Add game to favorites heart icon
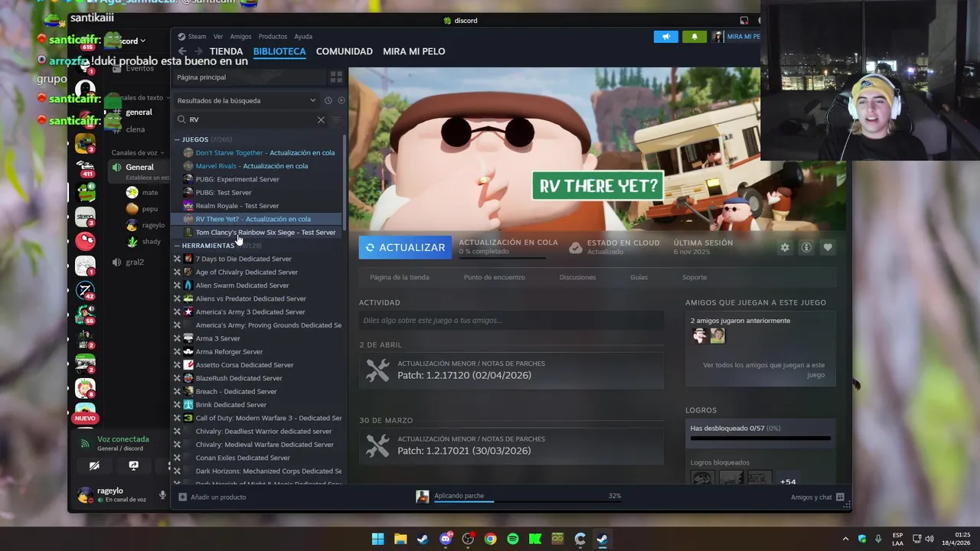Viewport: 980px width, 551px height. coord(828,247)
